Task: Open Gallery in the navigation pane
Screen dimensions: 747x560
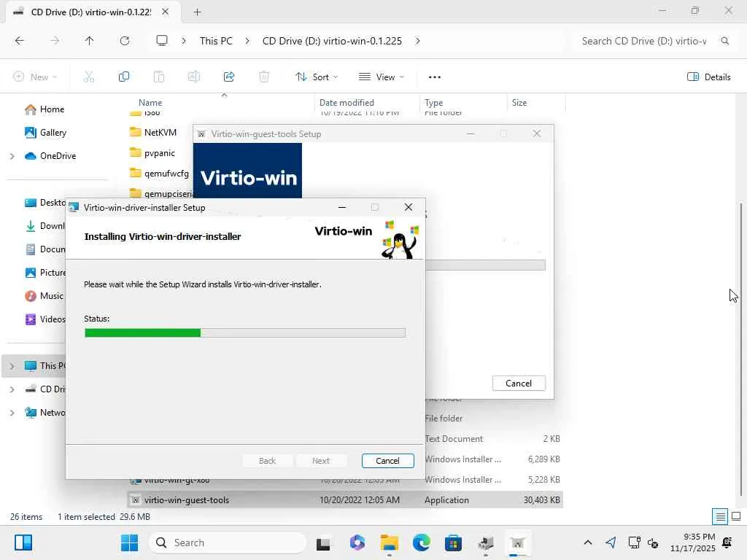Action: click(x=46, y=133)
